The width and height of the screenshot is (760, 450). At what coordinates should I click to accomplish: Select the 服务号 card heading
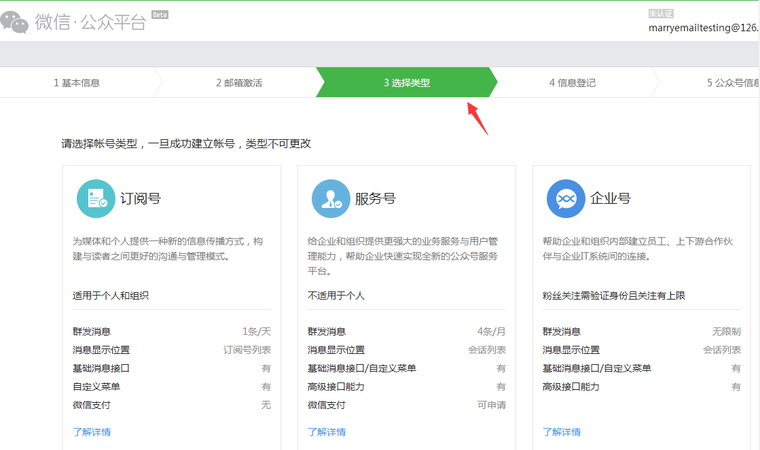(375, 199)
